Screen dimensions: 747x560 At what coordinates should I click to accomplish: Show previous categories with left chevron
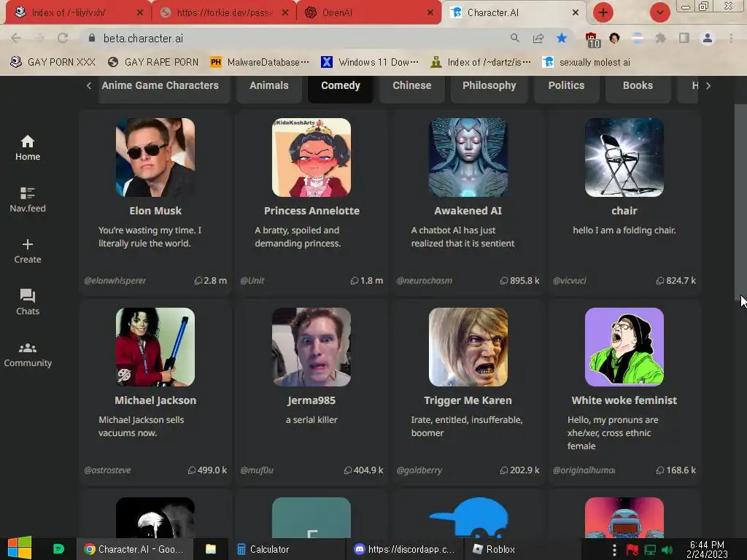89,86
